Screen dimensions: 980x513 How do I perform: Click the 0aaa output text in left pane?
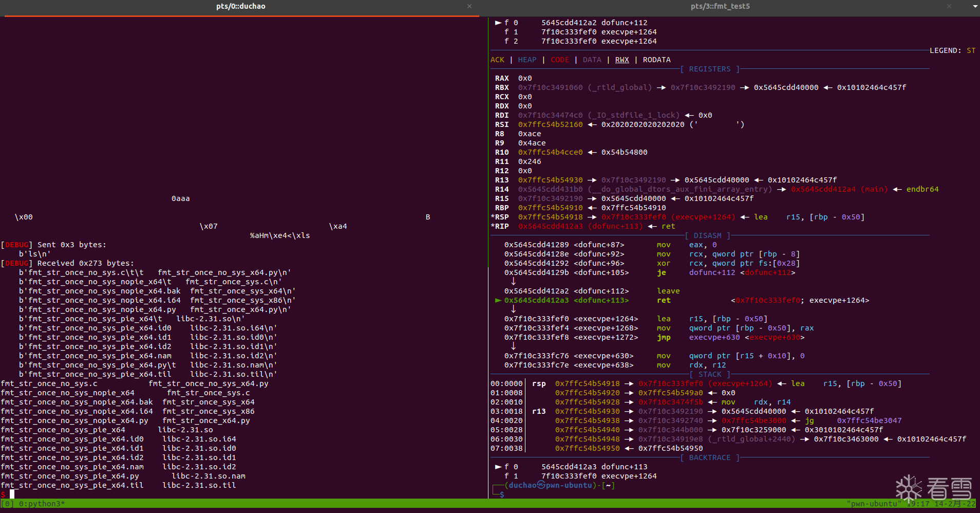coord(180,198)
